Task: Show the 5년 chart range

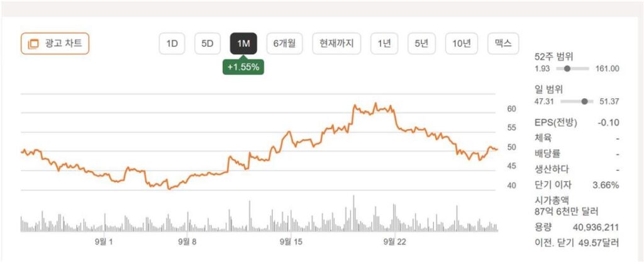Action: click(x=421, y=43)
